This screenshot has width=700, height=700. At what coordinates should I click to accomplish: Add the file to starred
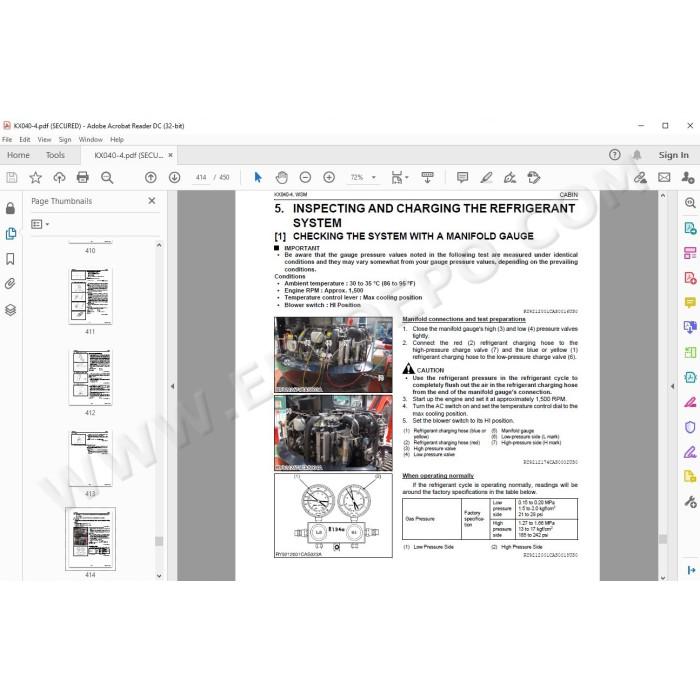(x=35, y=177)
